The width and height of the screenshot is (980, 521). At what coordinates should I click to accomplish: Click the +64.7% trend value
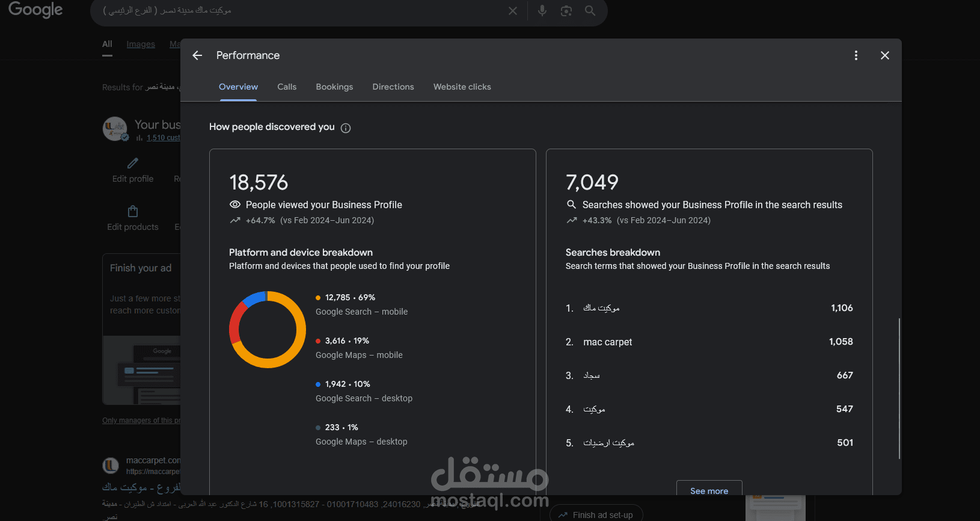[260, 220]
